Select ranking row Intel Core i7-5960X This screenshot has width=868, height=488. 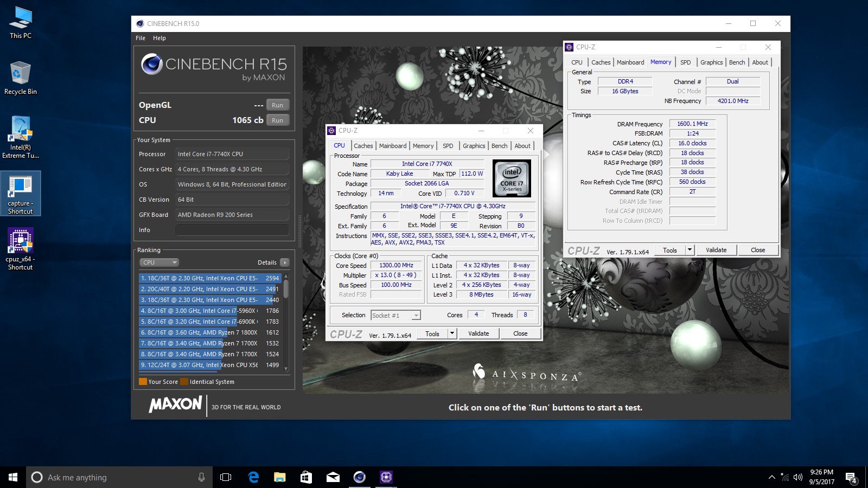(210, 311)
